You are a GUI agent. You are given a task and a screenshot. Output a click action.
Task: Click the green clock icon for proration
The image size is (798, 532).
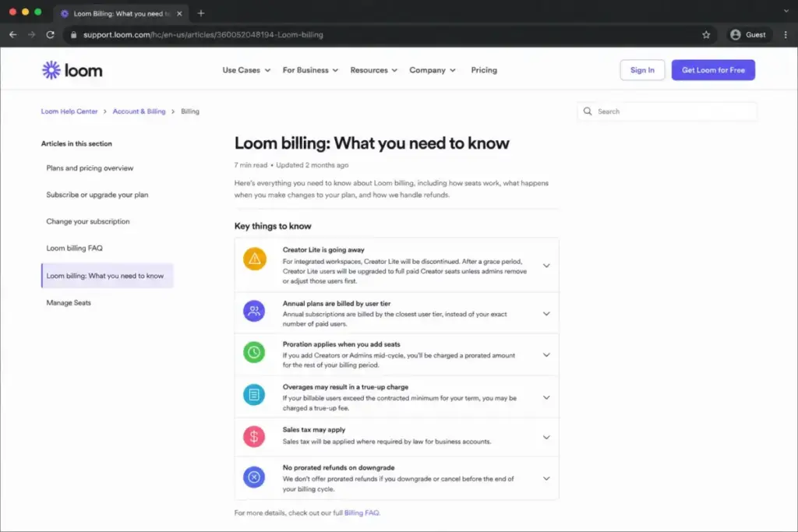[x=254, y=352]
